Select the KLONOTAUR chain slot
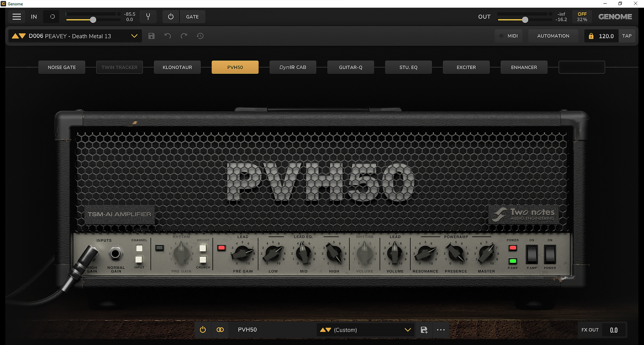The image size is (644, 345). (177, 67)
